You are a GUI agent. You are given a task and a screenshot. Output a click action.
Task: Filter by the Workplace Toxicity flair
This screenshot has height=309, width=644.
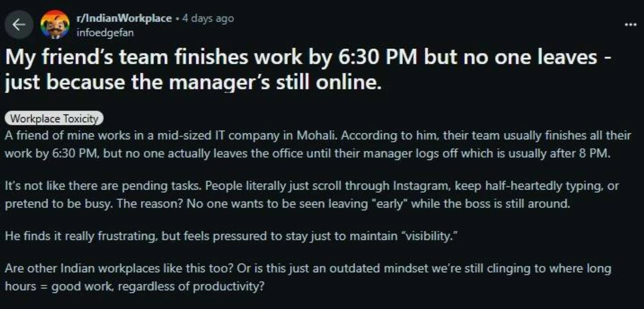point(54,119)
